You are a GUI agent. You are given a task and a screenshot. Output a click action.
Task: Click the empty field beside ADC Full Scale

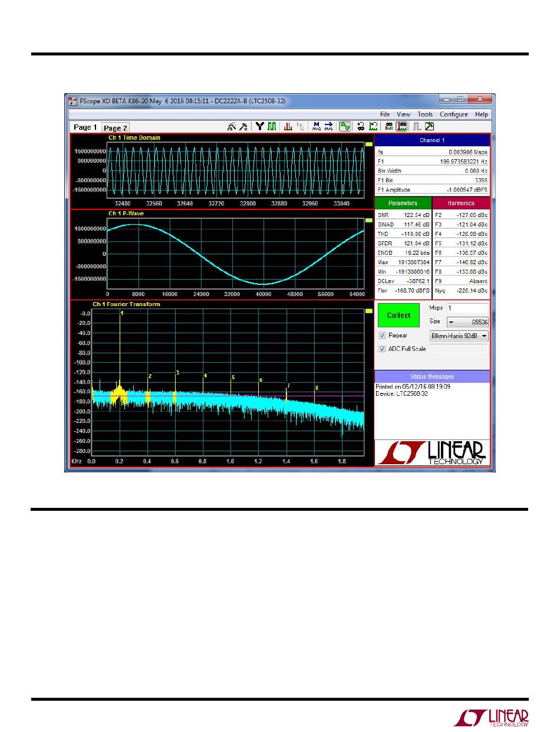pos(459,349)
